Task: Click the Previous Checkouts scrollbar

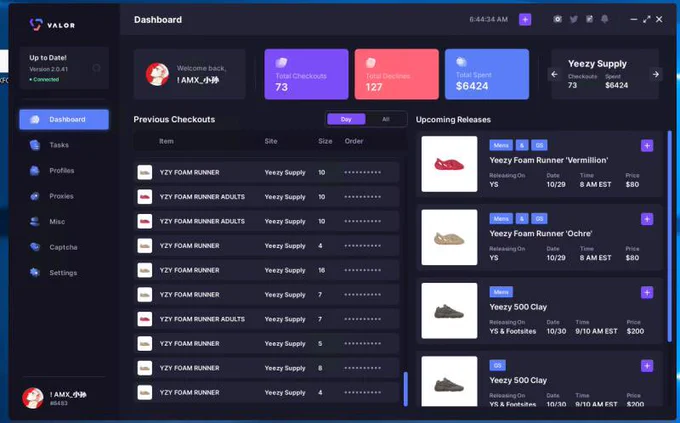Action: [405, 389]
